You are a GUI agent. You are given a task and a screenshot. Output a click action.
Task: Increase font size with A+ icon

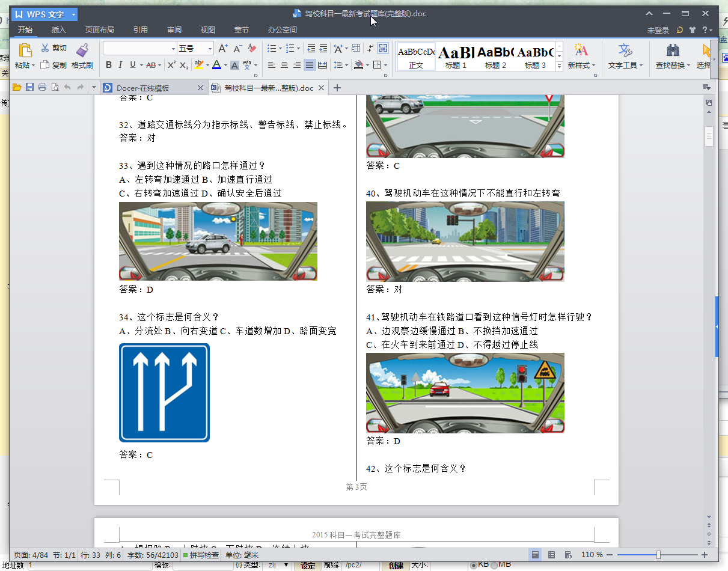click(222, 49)
